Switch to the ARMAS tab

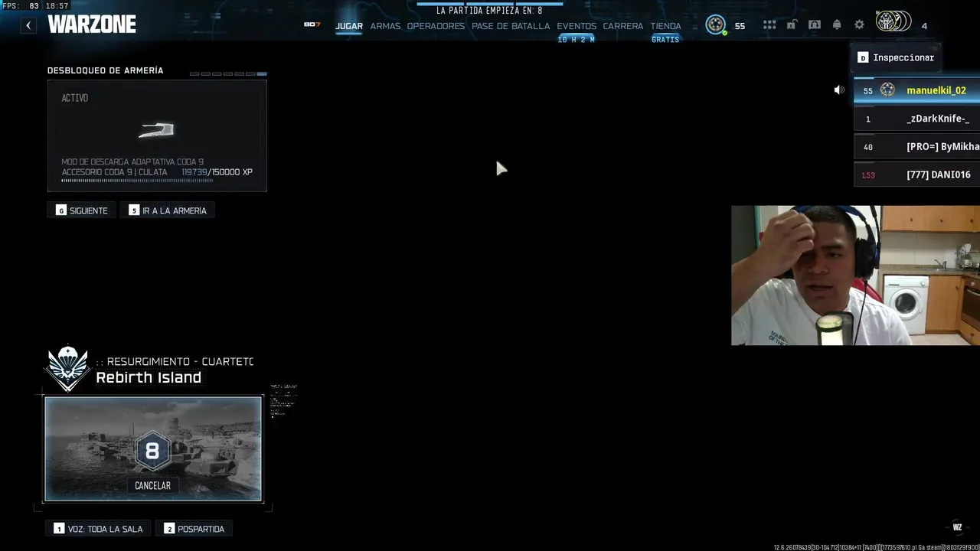[x=385, y=26]
